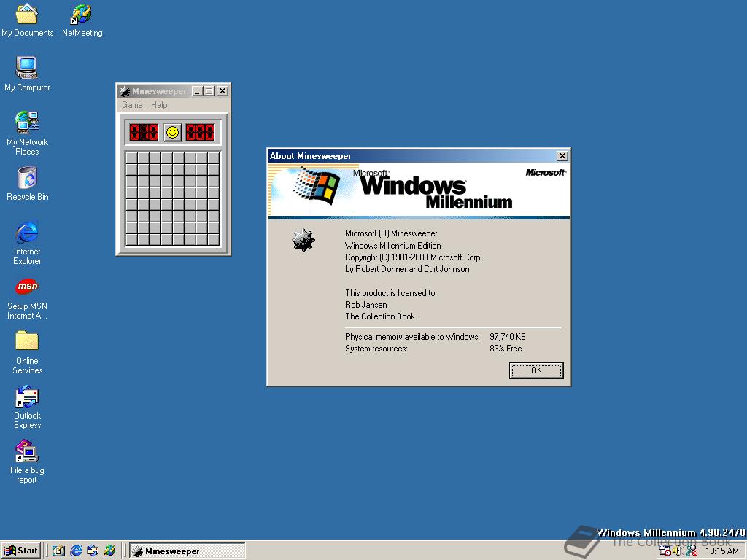Screen dimensions: 747x560
Task: Click the Minesweeper mine counter display
Action: [x=144, y=133]
